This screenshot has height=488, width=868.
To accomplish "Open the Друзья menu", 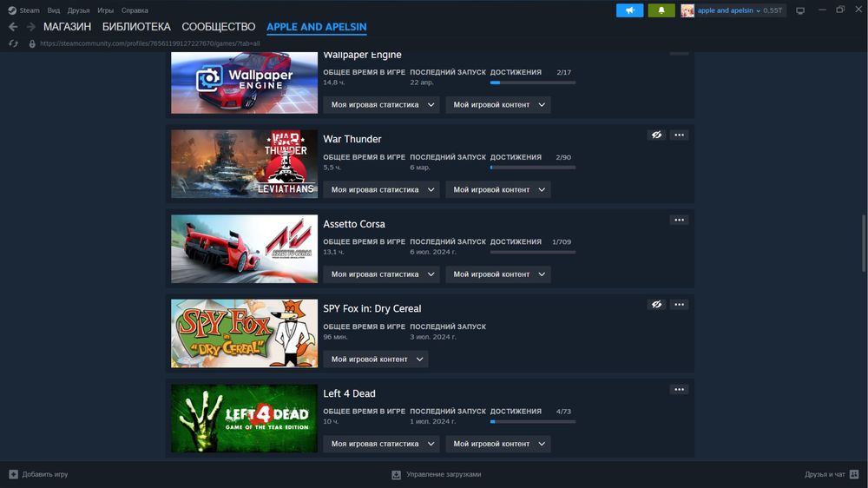I will pos(79,10).
